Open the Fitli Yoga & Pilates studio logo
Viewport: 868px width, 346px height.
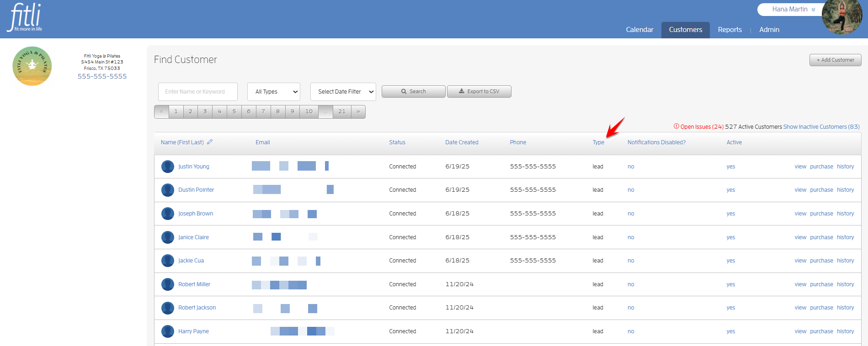tap(32, 66)
